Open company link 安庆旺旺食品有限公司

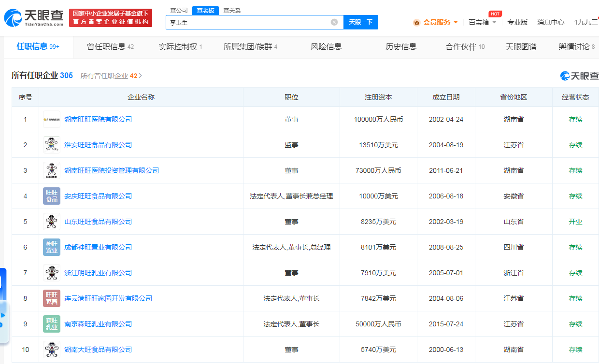[x=98, y=196]
